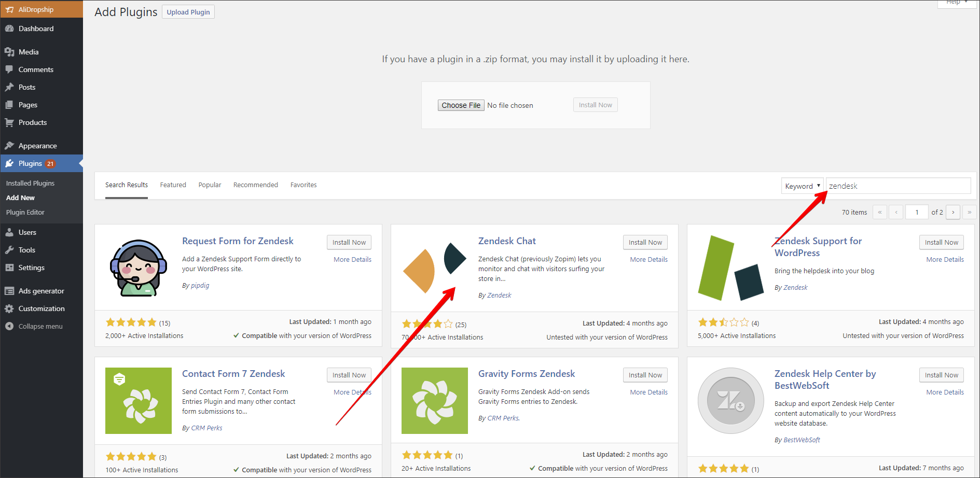Image resolution: width=980 pixels, height=478 pixels.
Task: Click the Plugins plug icon
Action: 9,163
